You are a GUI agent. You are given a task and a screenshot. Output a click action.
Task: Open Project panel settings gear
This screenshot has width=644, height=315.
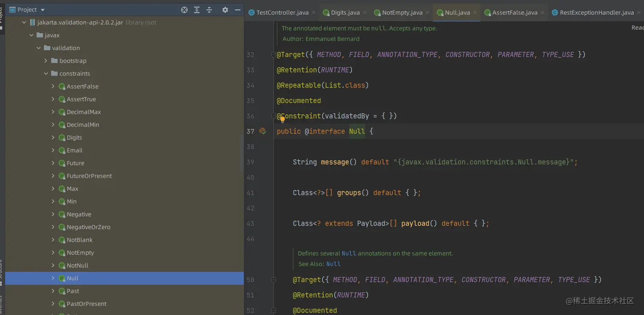(225, 10)
